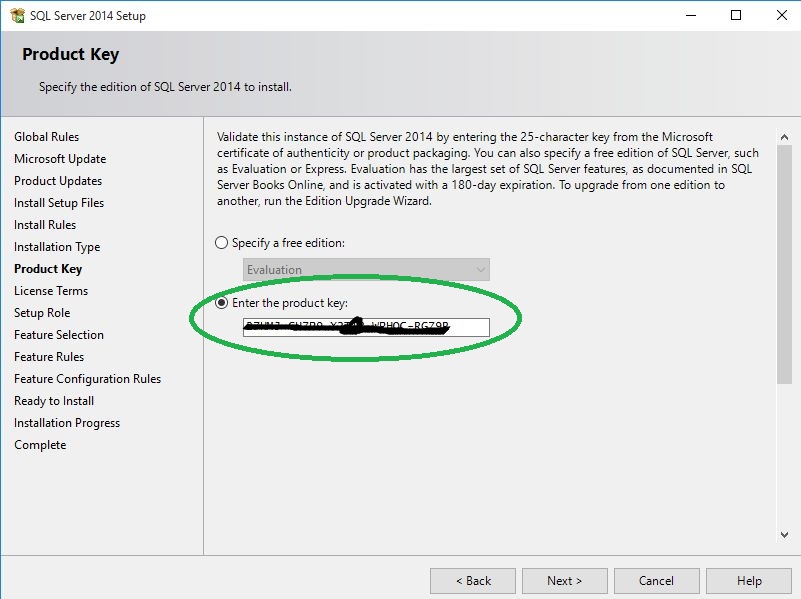The width and height of the screenshot is (801, 599).
Task: Select the License Terms step
Action: tap(51, 291)
